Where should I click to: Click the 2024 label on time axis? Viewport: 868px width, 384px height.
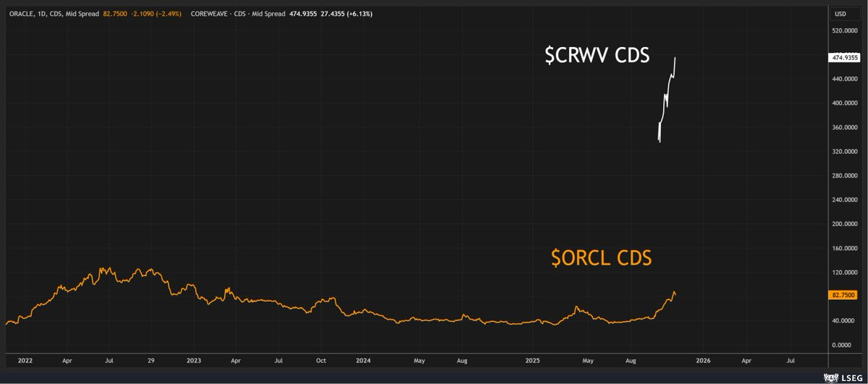coord(363,360)
